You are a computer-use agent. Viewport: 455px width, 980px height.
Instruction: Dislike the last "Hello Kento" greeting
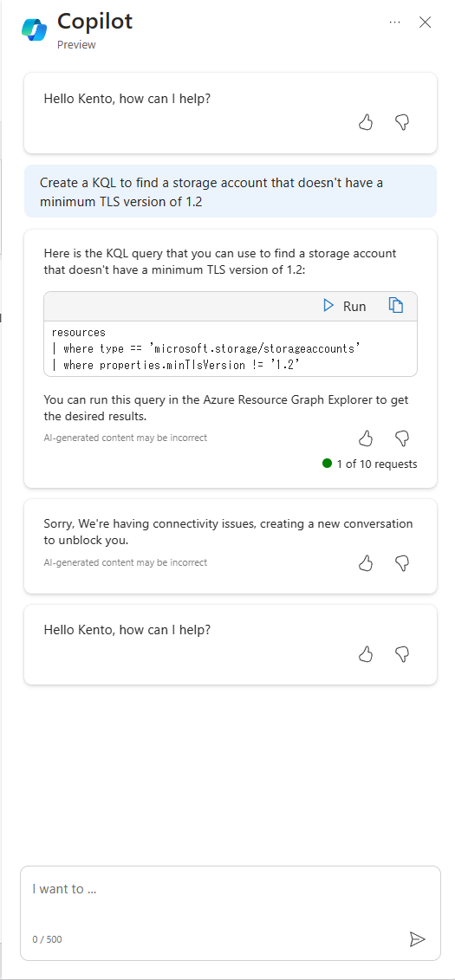[x=402, y=653]
